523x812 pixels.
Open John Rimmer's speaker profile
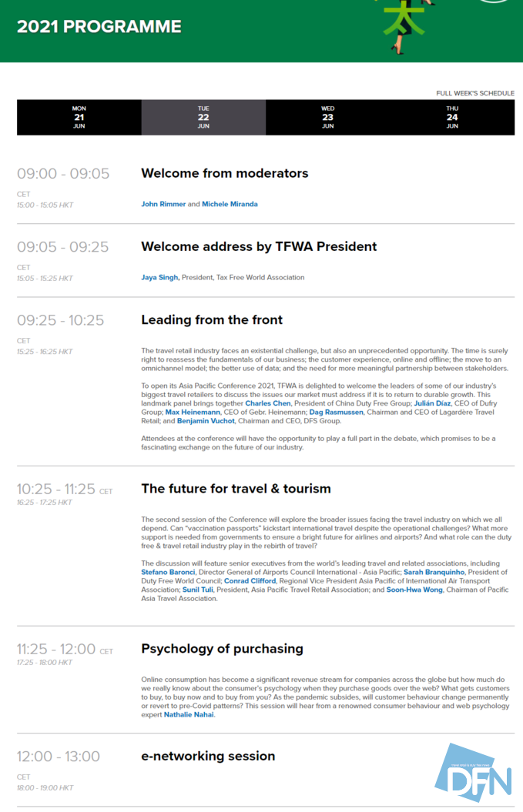click(x=163, y=204)
